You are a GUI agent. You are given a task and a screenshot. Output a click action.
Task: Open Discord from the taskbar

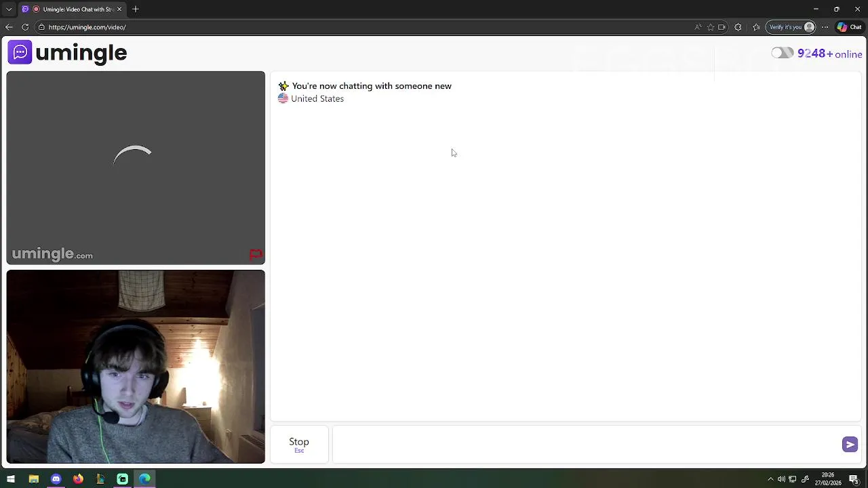click(x=56, y=479)
